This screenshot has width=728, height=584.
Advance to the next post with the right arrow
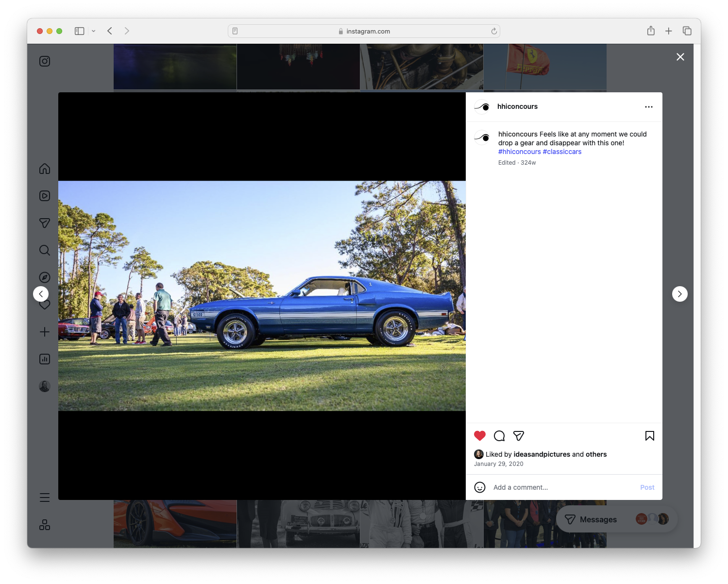(679, 293)
